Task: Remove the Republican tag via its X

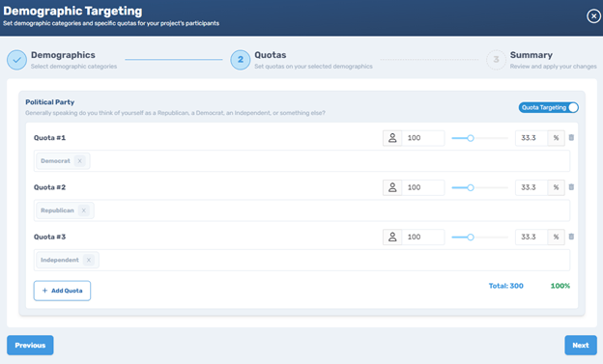Action: (83, 210)
